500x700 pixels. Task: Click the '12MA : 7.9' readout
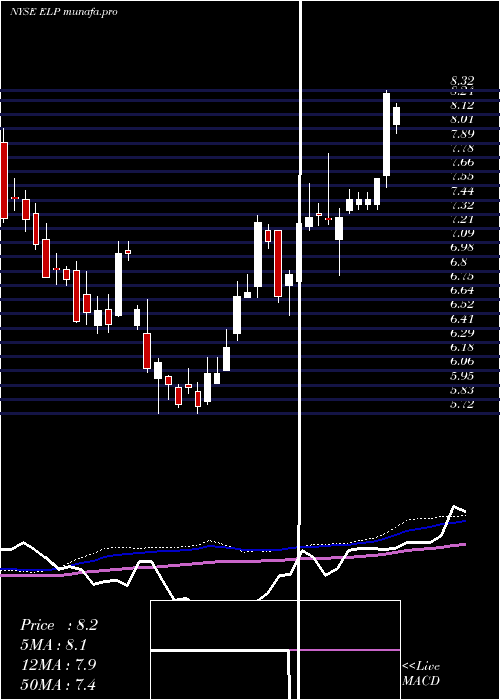coord(59,664)
